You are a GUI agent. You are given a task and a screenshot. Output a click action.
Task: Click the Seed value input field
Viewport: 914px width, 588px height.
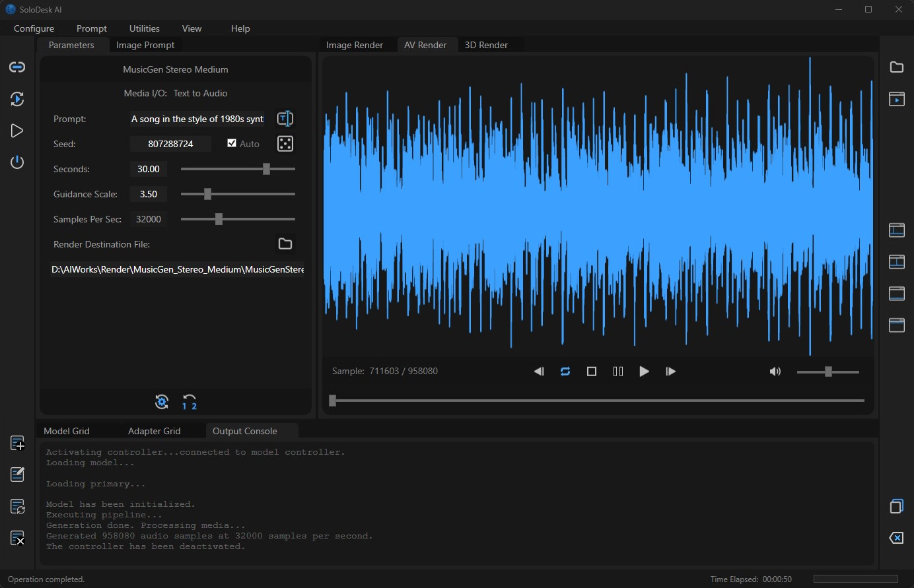click(170, 144)
